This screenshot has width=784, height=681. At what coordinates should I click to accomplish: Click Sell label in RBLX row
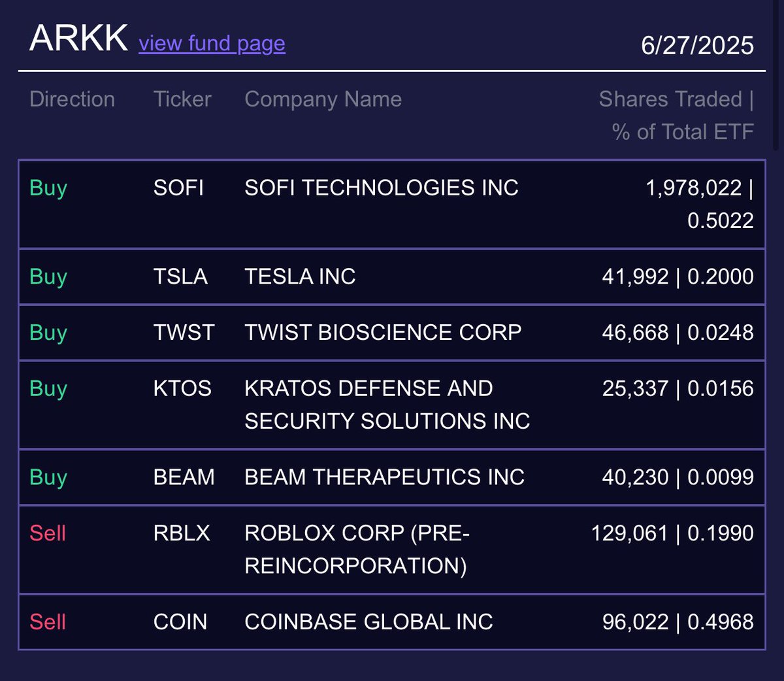48,533
